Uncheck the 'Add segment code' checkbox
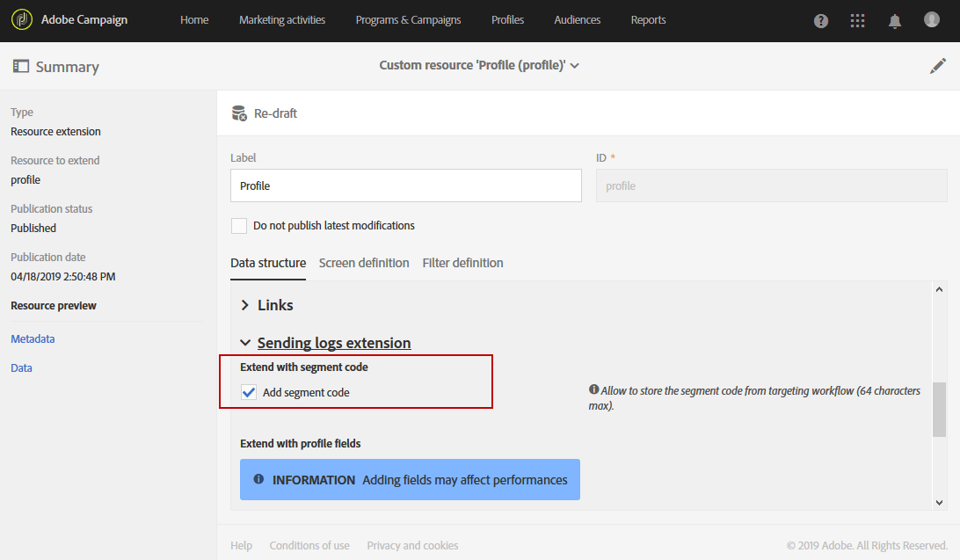The width and height of the screenshot is (960, 560). (x=248, y=391)
